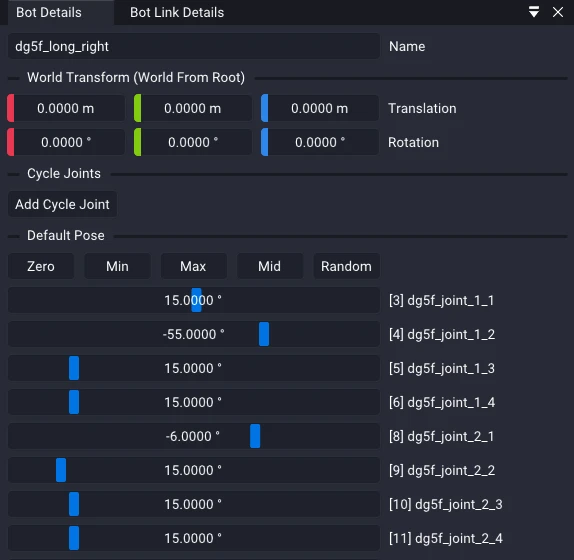The image size is (574, 560).
Task: Click the Translation X field (red)
Action: (66, 108)
